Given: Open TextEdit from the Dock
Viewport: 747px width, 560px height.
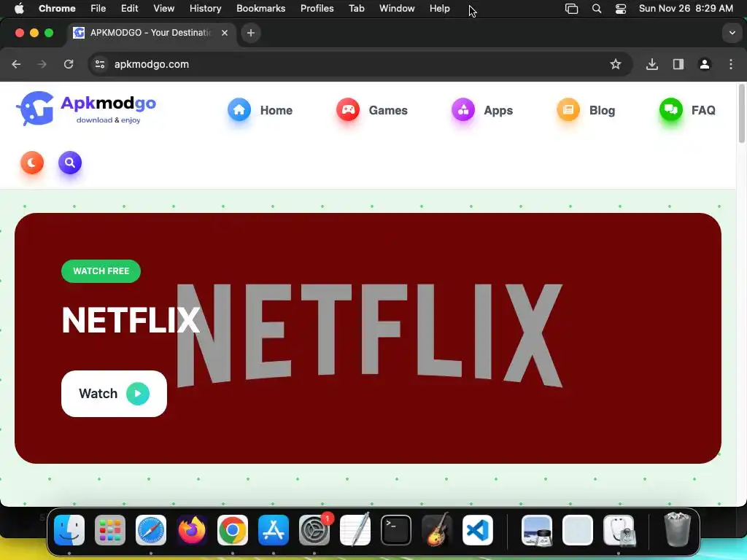Looking at the screenshot, I should tap(355, 530).
